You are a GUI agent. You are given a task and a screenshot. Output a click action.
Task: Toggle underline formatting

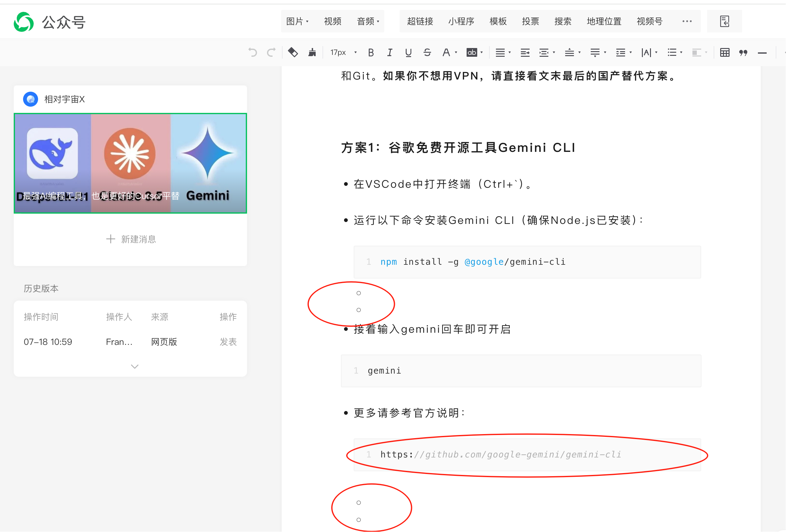pyautogui.click(x=408, y=52)
